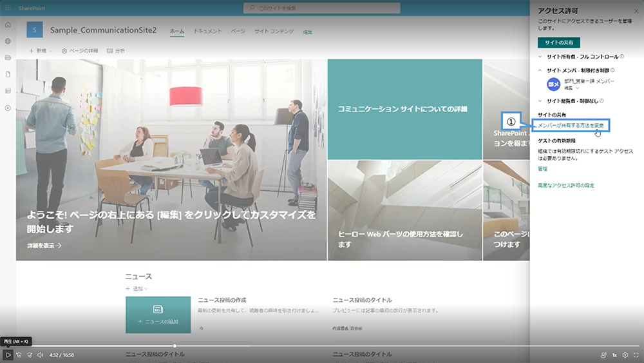This screenshot has height=363, width=644.
Task: Open the 追加 dropdown under ニュース
Action: click(x=137, y=289)
